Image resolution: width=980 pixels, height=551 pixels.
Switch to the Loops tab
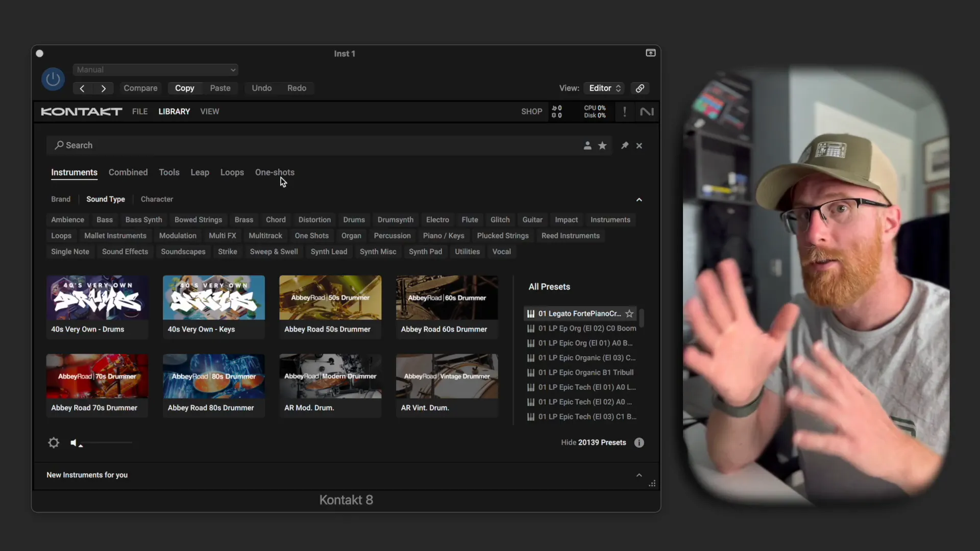[x=232, y=172]
